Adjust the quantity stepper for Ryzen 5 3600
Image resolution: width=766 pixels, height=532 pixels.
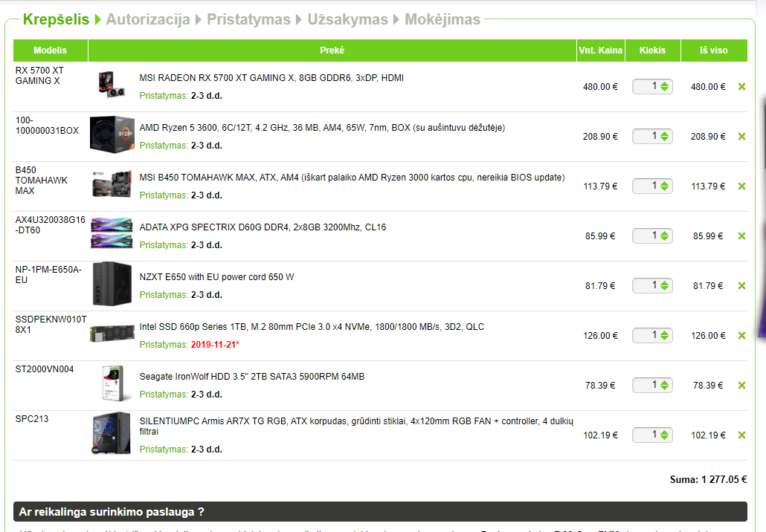coord(664,137)
